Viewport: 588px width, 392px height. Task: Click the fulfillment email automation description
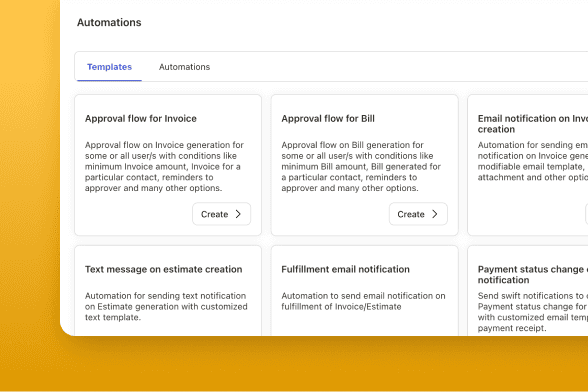(x=363, y=301)
